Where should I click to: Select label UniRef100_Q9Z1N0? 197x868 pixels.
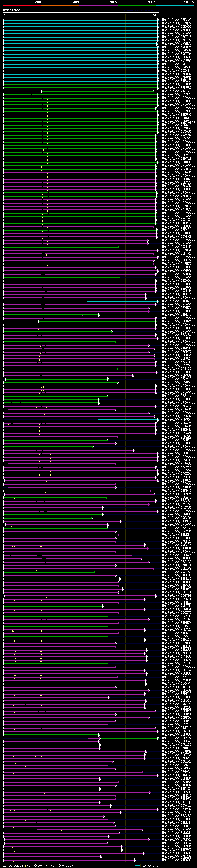coord(176,135)
